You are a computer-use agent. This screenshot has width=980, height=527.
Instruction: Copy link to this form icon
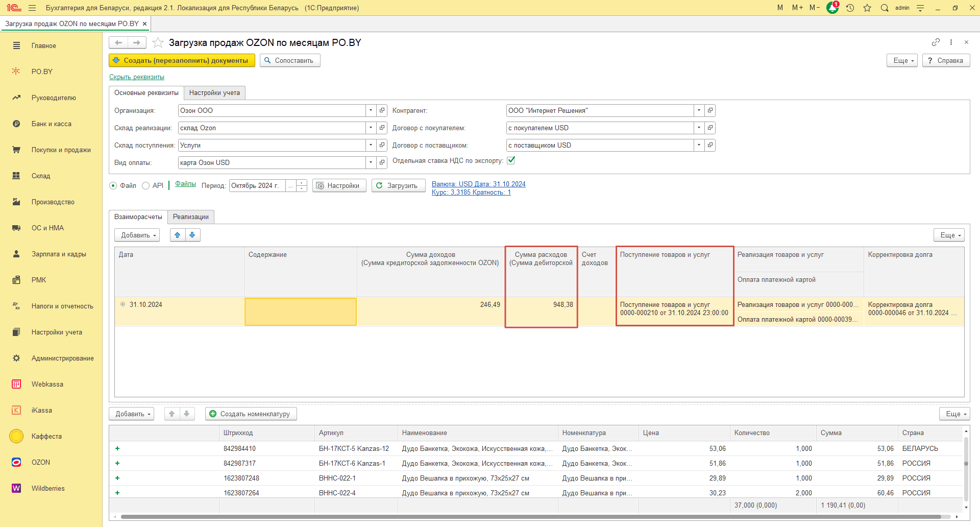[936, 42]
